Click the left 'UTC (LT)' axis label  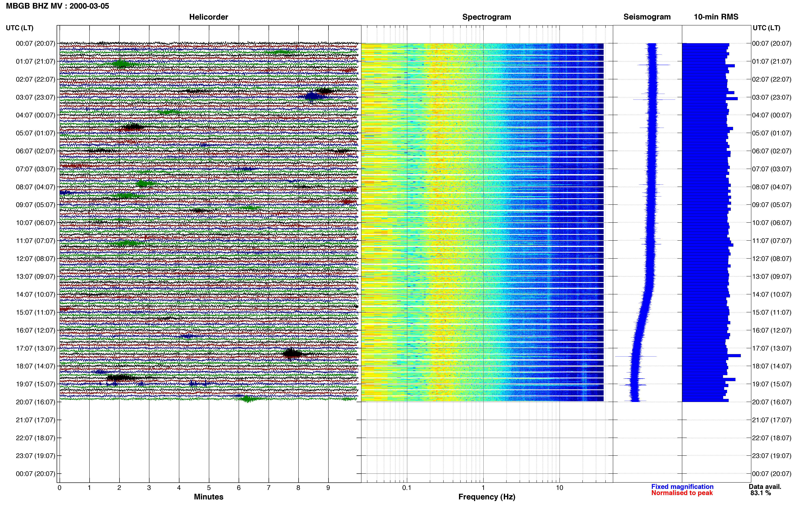click(19, 28)
